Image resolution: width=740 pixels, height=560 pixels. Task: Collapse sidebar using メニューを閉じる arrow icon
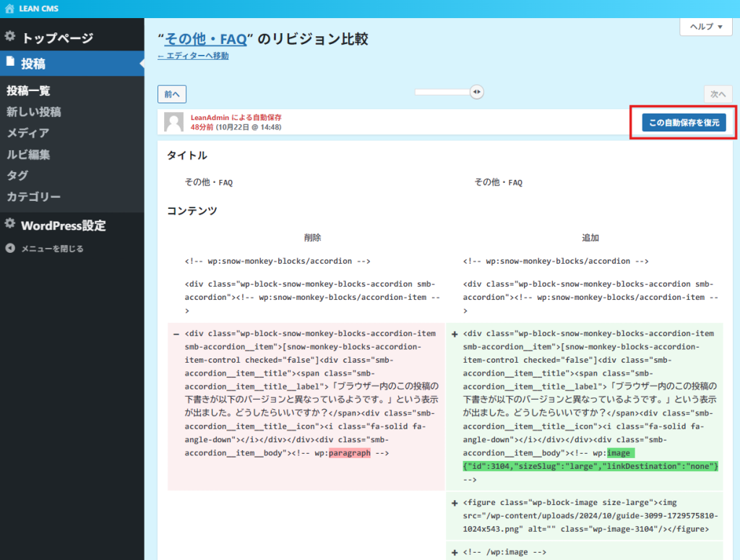(10, 249)
